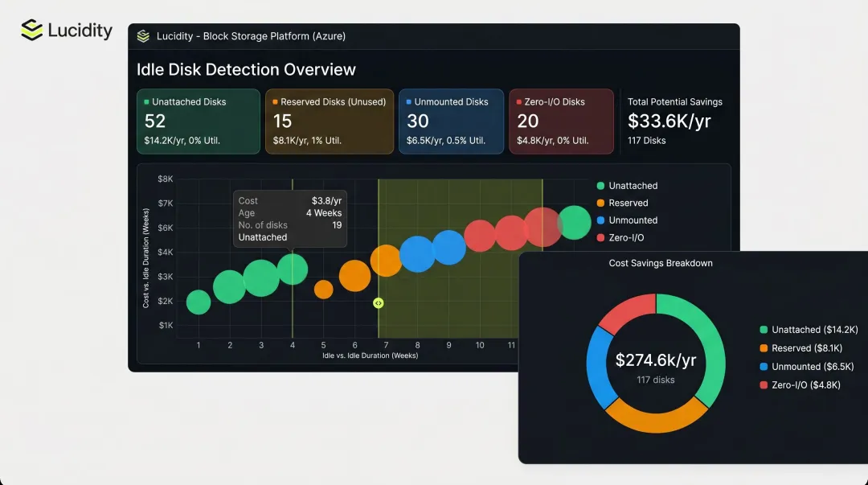Viewport: 868px width, 485px height.
Task: Click the Total Potential Savings $33.6K/yr value
Action: click(669, 121)
